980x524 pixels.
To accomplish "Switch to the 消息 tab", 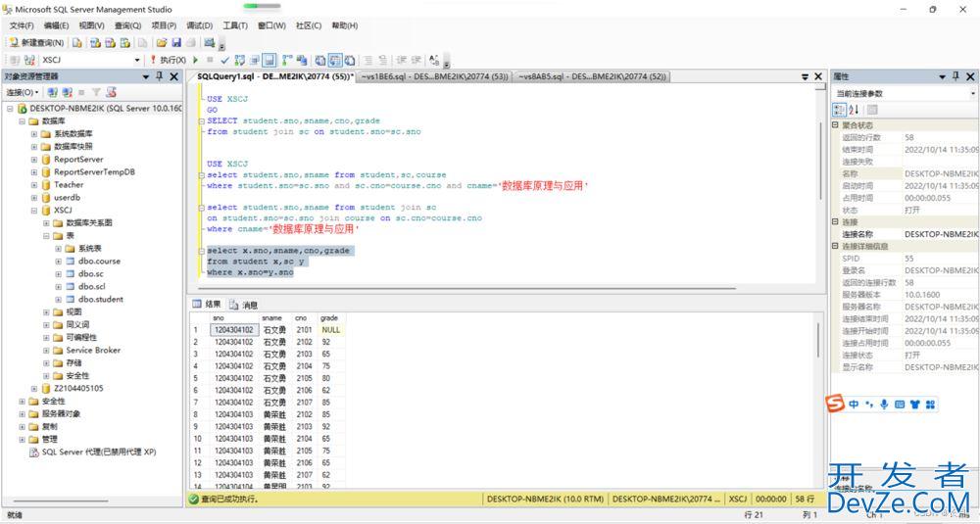I will coord(244,305).
